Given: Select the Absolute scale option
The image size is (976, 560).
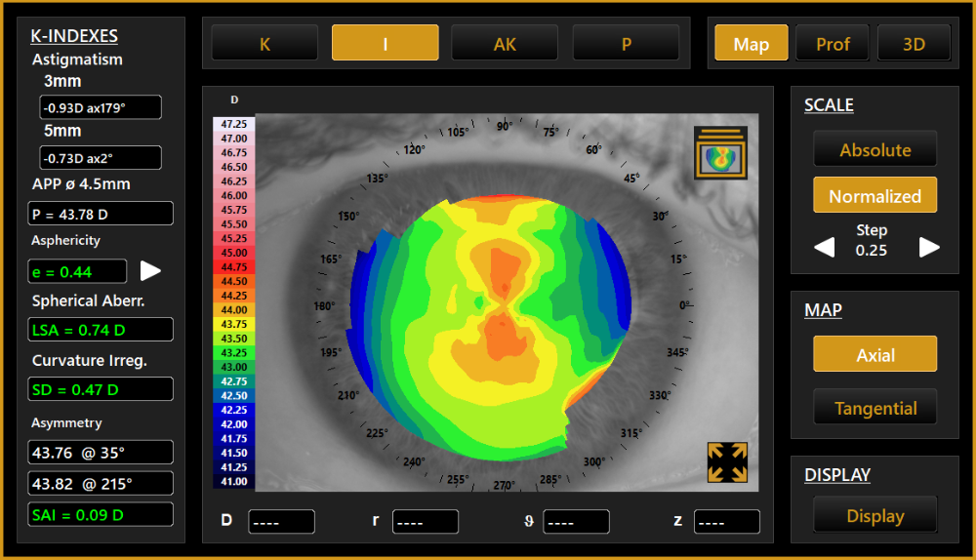Looking at the screenshot, I should [x=874, y=150].
